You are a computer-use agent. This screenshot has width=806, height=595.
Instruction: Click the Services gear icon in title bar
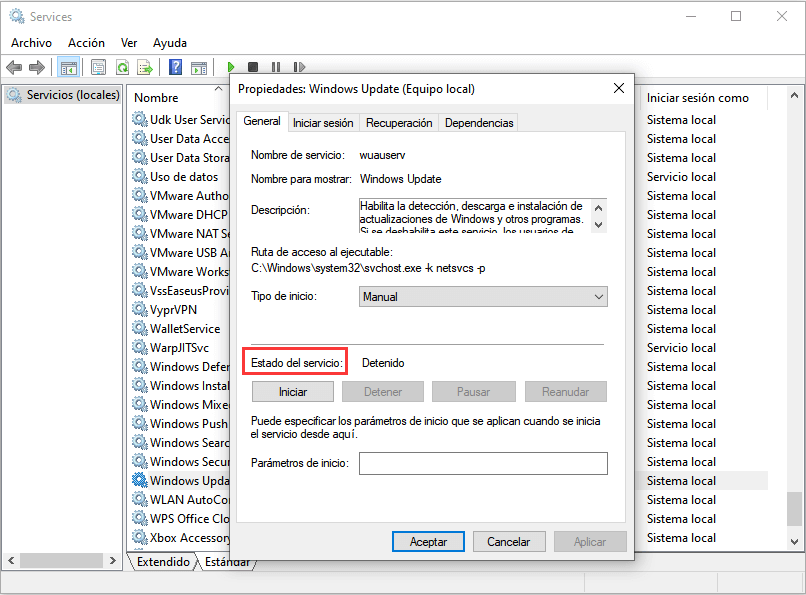17,16
